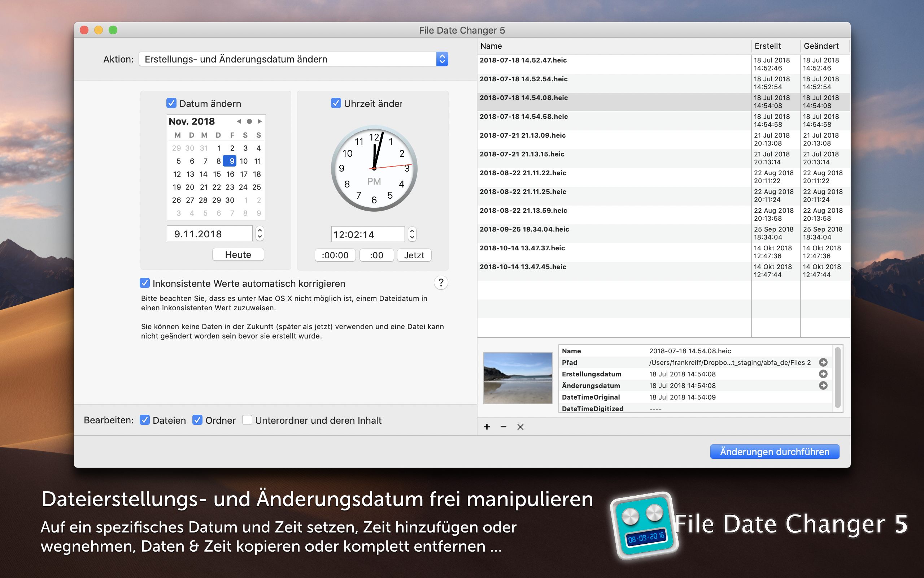Click the date field 9.11.2018

pos(209,234)
